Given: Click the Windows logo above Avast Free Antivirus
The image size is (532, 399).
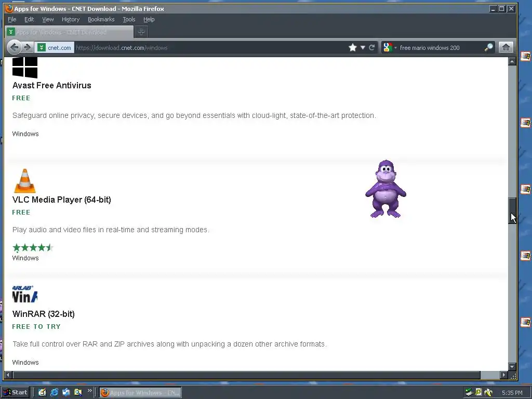Looking at the screenshot, I should point(25,68).
